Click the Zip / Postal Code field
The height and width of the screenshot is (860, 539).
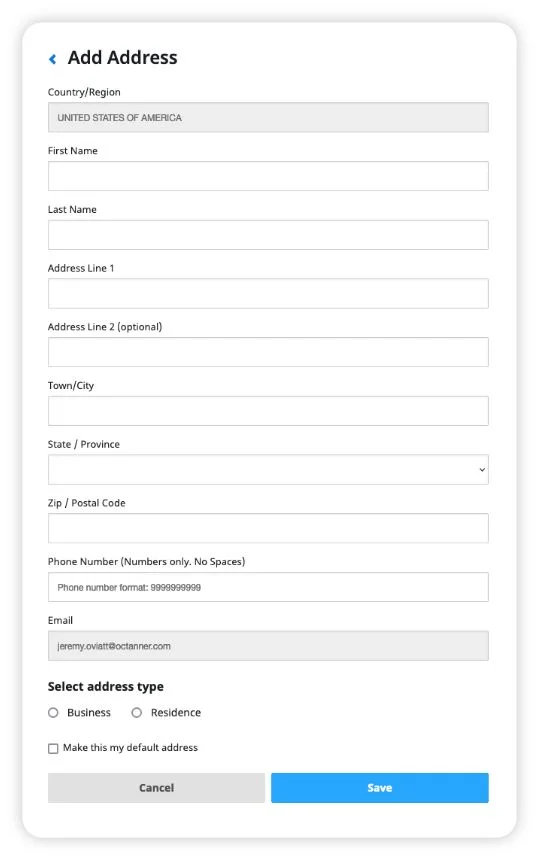(268, 528)
